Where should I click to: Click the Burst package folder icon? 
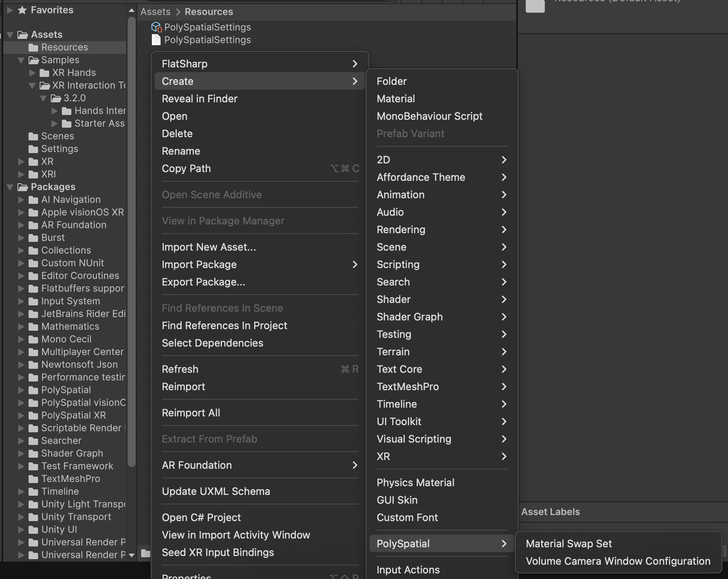click(34, 238)
